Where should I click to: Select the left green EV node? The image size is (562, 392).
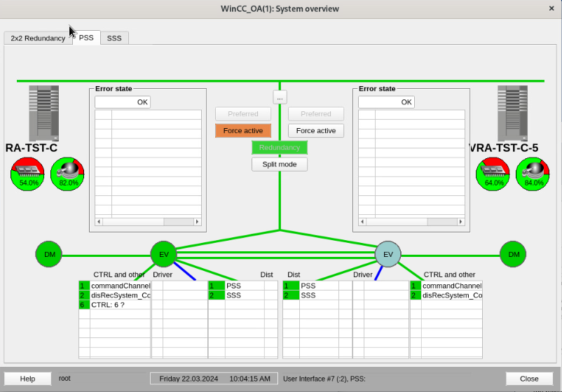point(164,254)
